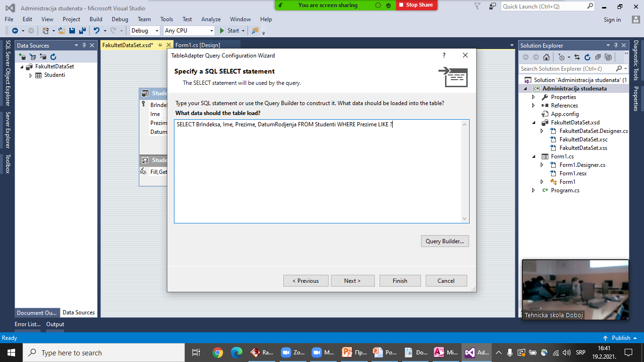Screen dimensions: 644x362
Task: Click Collapse All in Solution Explorer
Action: tap(598, 57)
